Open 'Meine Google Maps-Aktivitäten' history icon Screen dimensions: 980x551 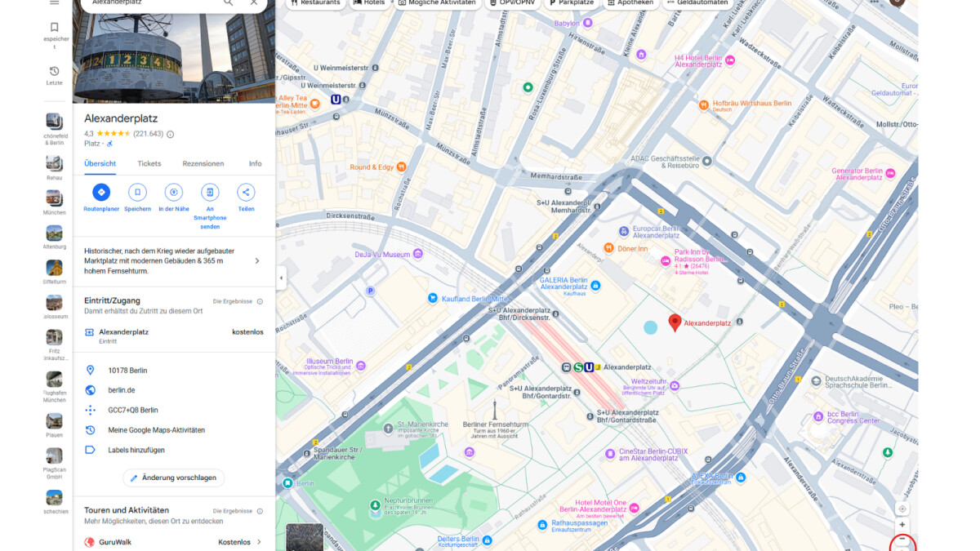point(90,429)
